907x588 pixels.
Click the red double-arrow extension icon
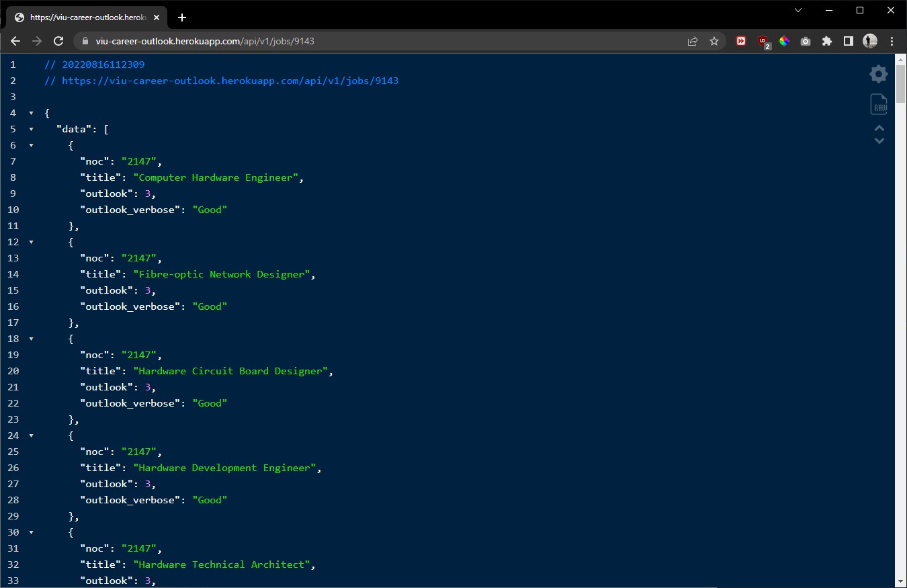741,41
